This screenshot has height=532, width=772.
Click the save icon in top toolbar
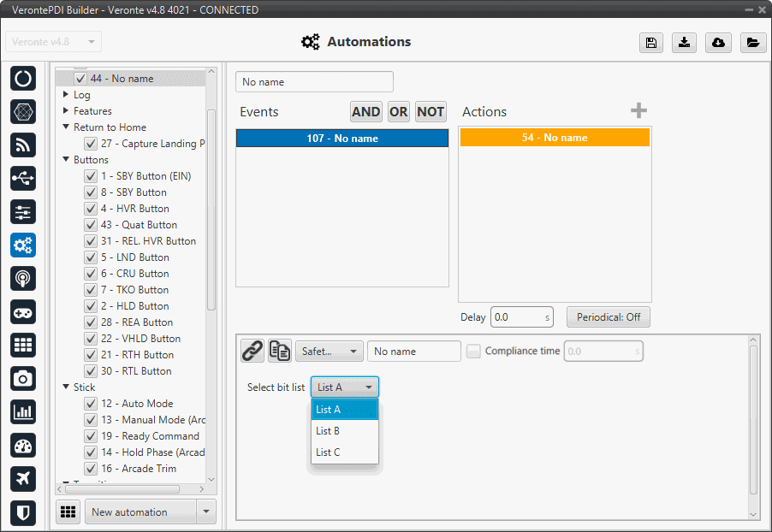pyautogui.click(x=651, y=43)
